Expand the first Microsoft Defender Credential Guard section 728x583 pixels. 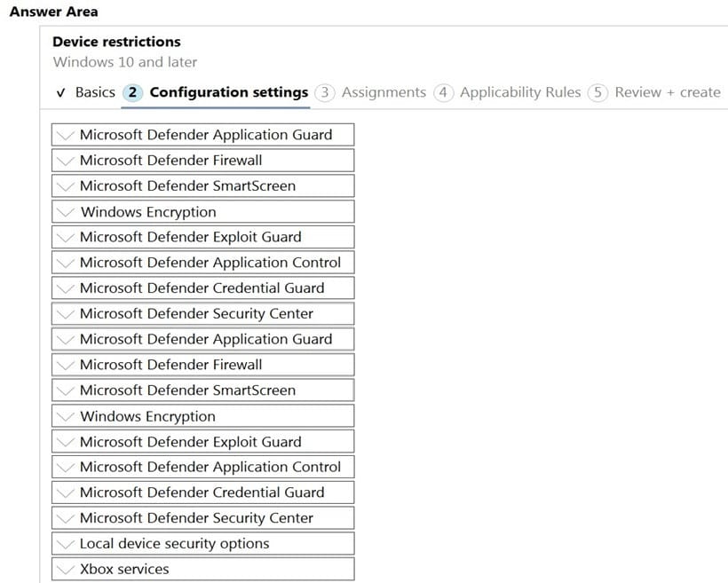click(203, 288)
